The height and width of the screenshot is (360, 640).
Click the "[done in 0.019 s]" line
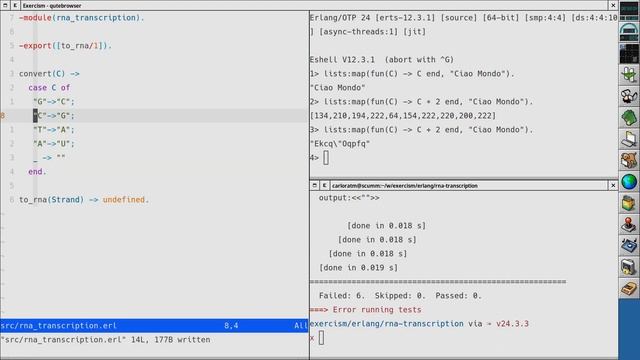[x=358, y=268]
